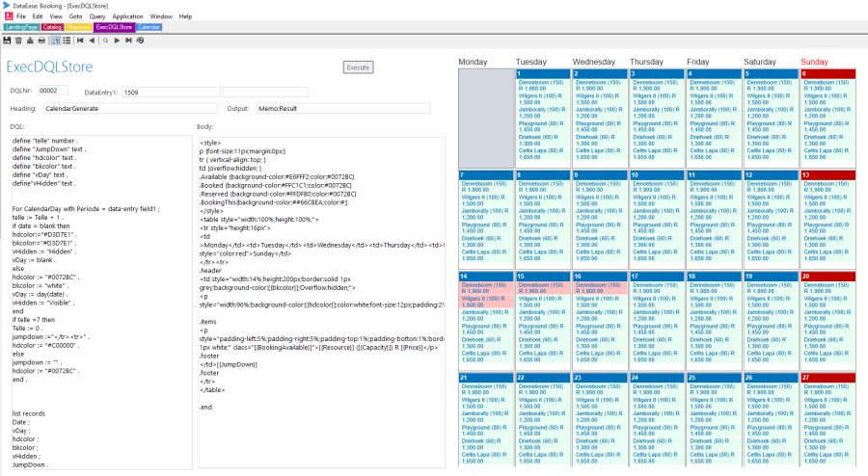Click the Save record toolbar icon
The height and width of the screenshot is (476, 868).
pos(7,40)
